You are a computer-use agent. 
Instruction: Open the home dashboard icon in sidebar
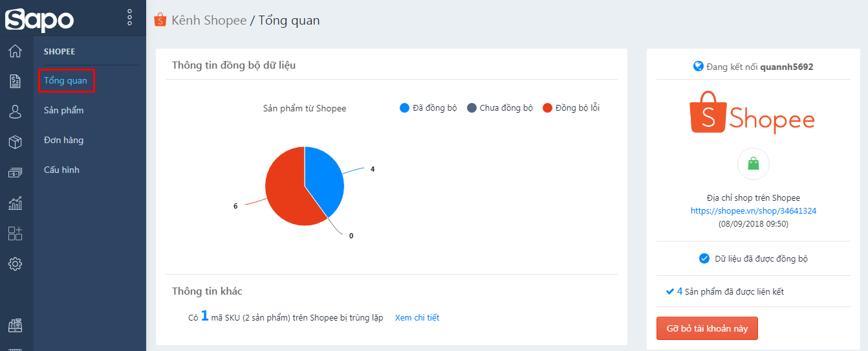[15, 51]
